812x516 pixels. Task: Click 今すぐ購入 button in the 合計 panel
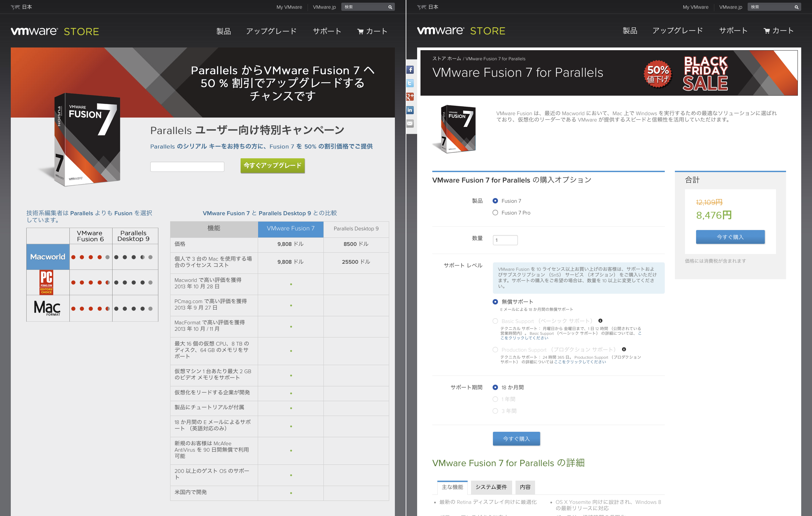730,237
